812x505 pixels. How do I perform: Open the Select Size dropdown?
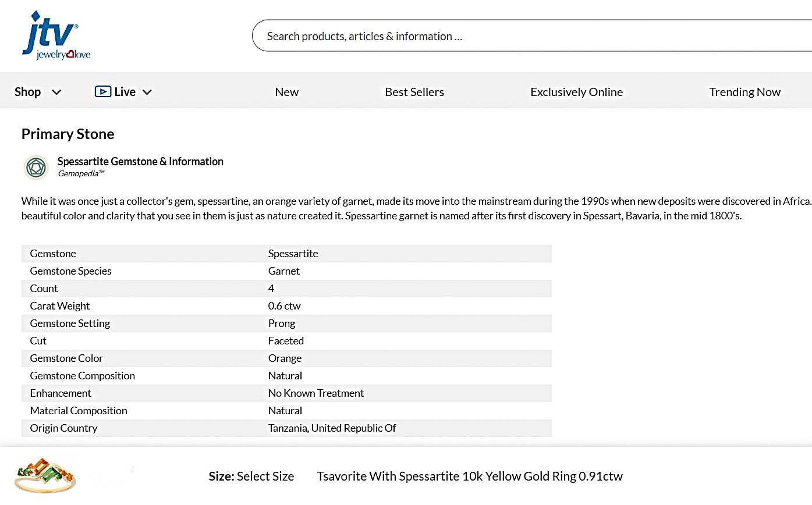(251, 476)
